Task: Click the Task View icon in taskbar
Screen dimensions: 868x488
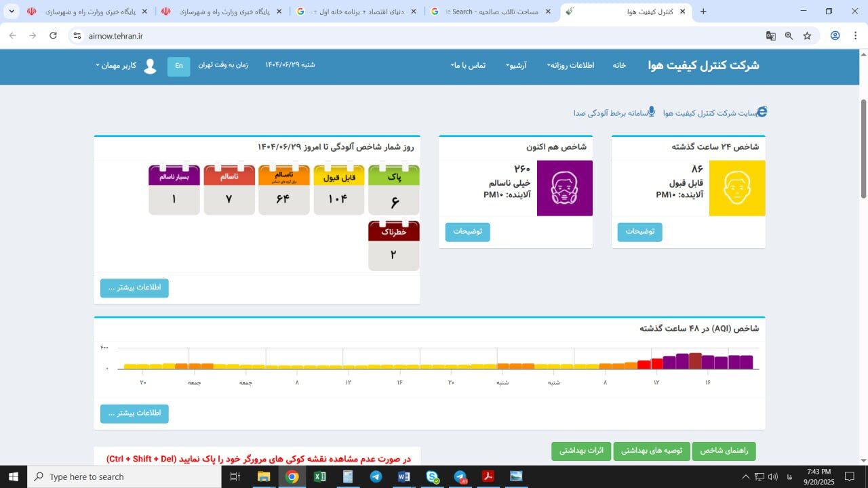Action: click(x=235, y=476)
